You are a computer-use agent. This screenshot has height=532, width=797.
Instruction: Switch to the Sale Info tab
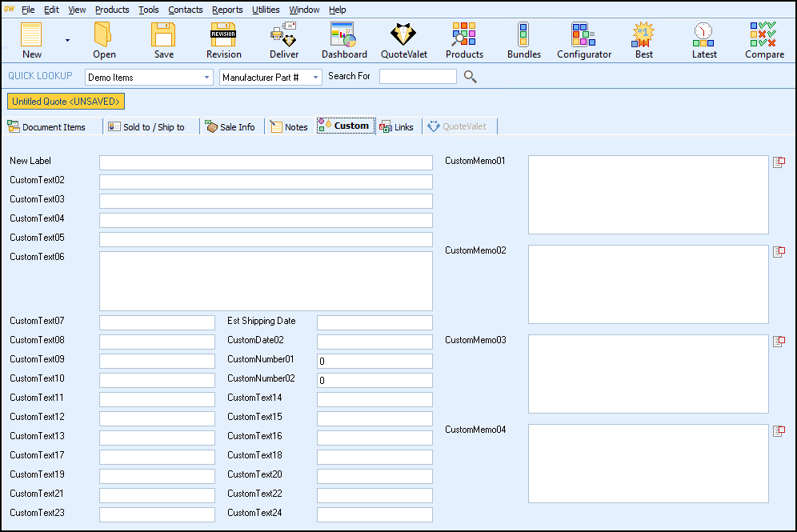pos(230,126)
